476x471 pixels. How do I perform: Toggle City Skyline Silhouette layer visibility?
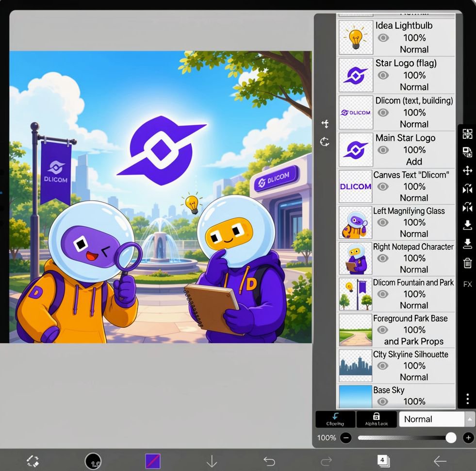pos(383,366)
